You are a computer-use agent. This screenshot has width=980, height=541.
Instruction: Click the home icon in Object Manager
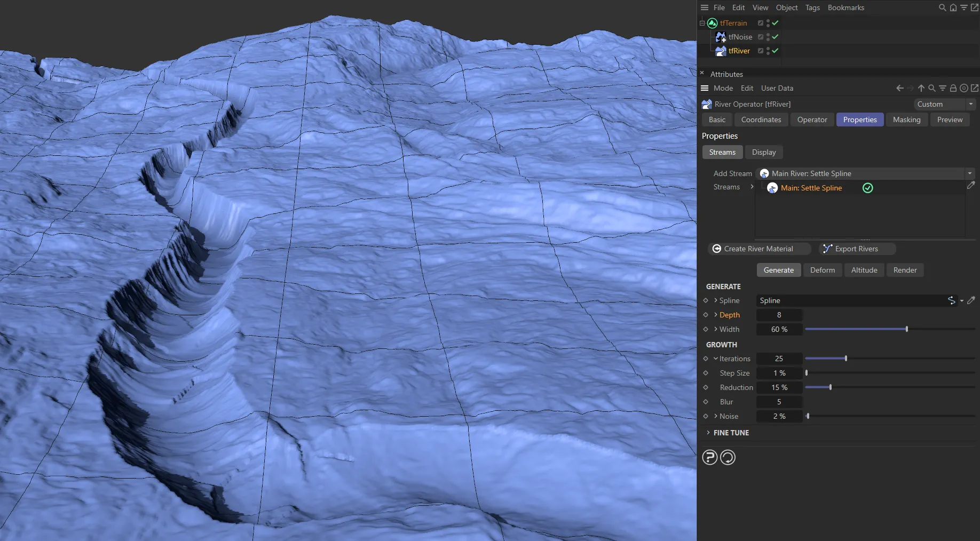click(953, 8)
